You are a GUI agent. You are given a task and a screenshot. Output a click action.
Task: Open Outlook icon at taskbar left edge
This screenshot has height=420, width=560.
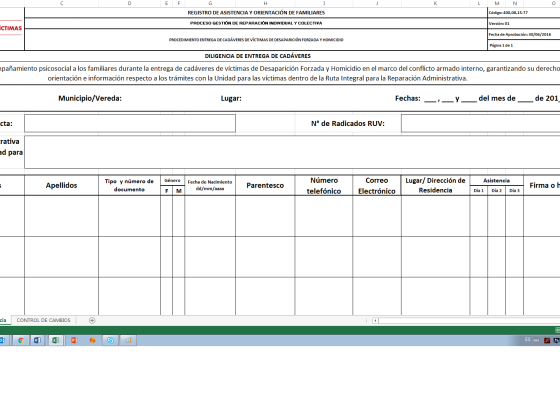click(3, 340)
